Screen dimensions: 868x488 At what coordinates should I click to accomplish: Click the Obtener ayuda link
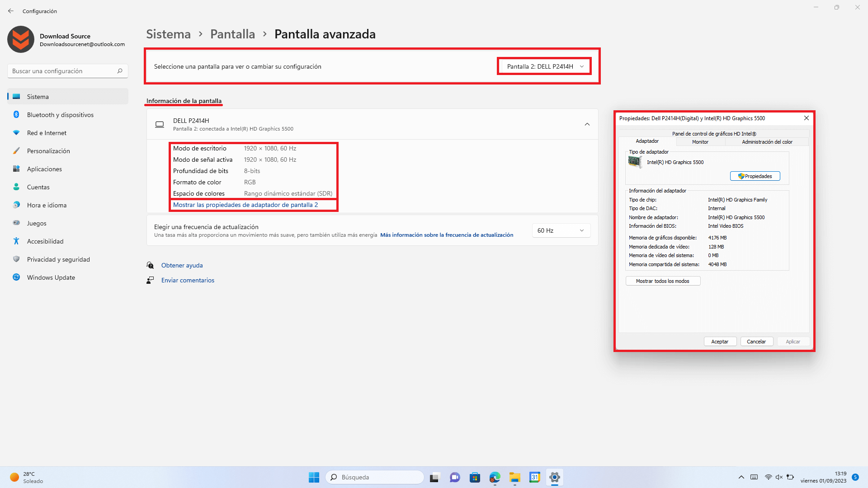[x=182, y=265]
